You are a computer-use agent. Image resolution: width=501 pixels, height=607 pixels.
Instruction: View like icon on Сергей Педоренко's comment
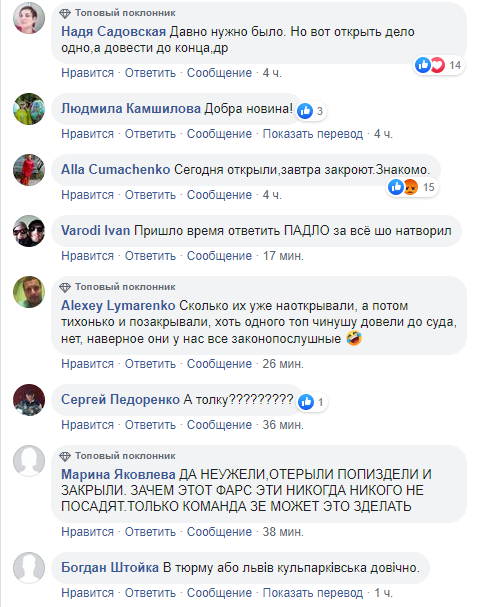[x=305, y=402]
